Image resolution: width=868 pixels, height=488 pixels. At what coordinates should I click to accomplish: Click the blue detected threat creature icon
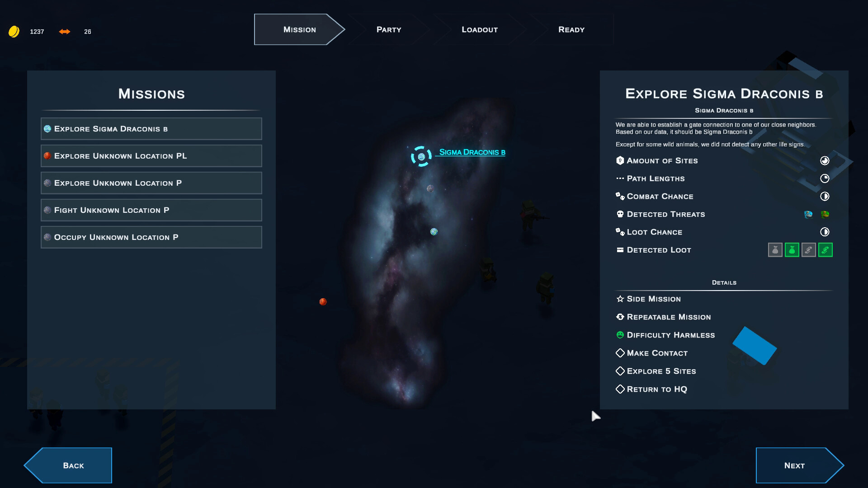coord(808,214)
